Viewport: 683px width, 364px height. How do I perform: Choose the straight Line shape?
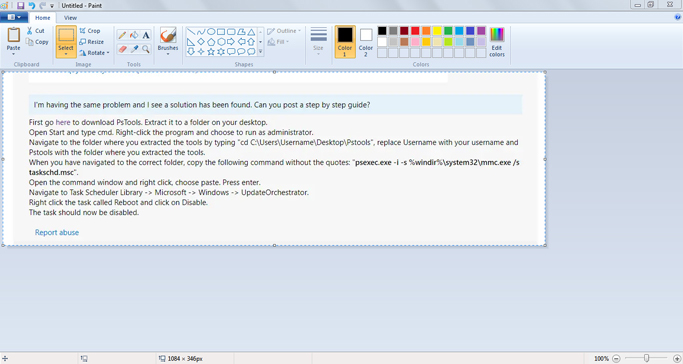click(191, 32)
